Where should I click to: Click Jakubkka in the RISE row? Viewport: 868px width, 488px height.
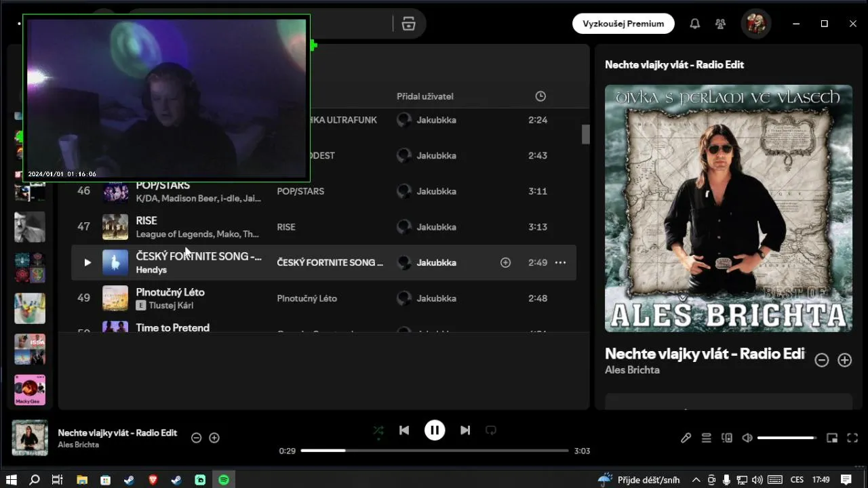click(x=436, y=227)
